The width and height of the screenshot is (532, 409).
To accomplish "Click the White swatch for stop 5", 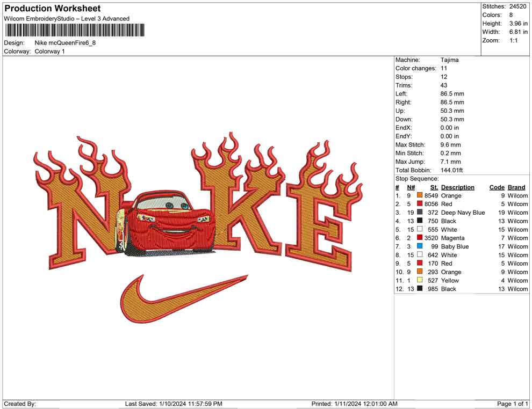I will [x=420, y=229].
